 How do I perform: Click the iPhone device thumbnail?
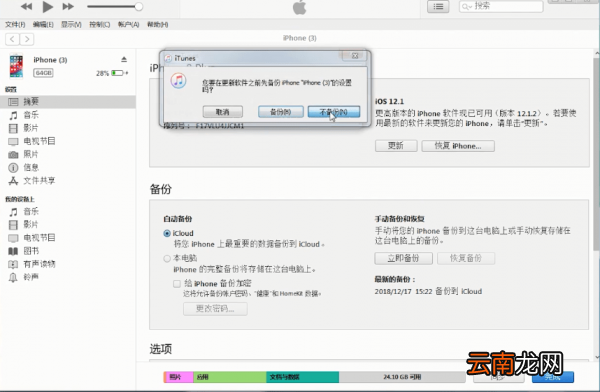16,65
